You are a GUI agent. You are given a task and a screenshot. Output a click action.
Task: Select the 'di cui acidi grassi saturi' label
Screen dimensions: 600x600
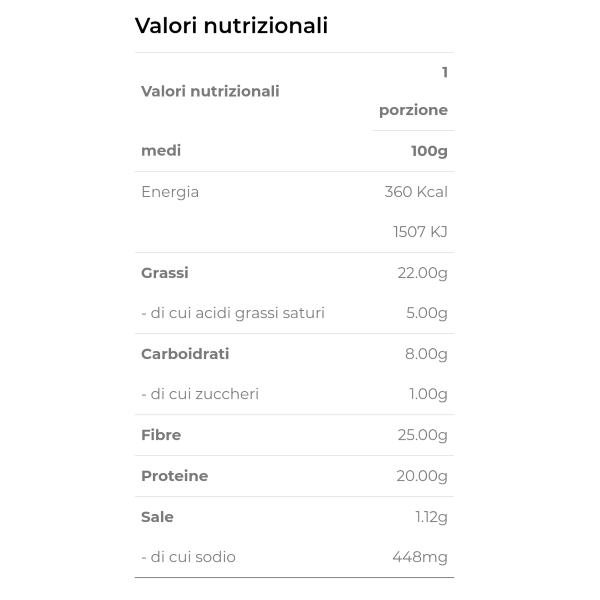pos(233,313)
